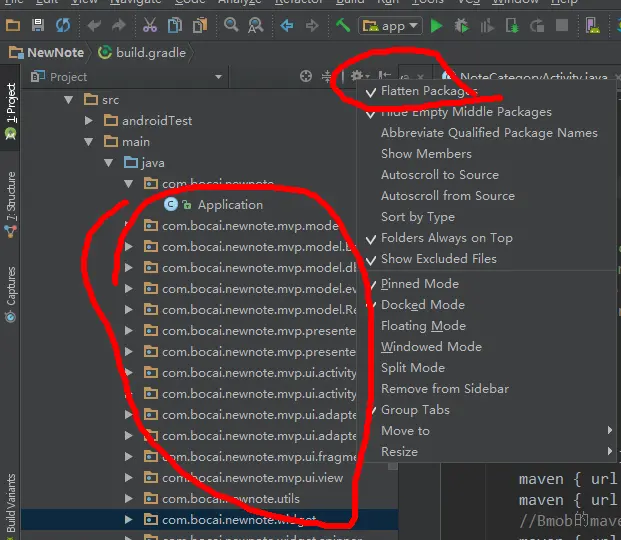Run the app with green play icon
The height and width of the screenshot is (540, 621).
point(436,26)
